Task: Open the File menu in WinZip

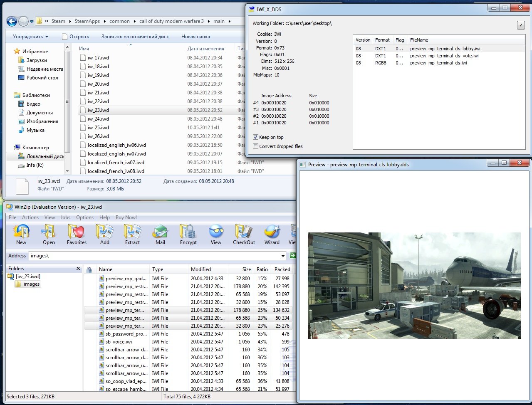Action: 12,217
